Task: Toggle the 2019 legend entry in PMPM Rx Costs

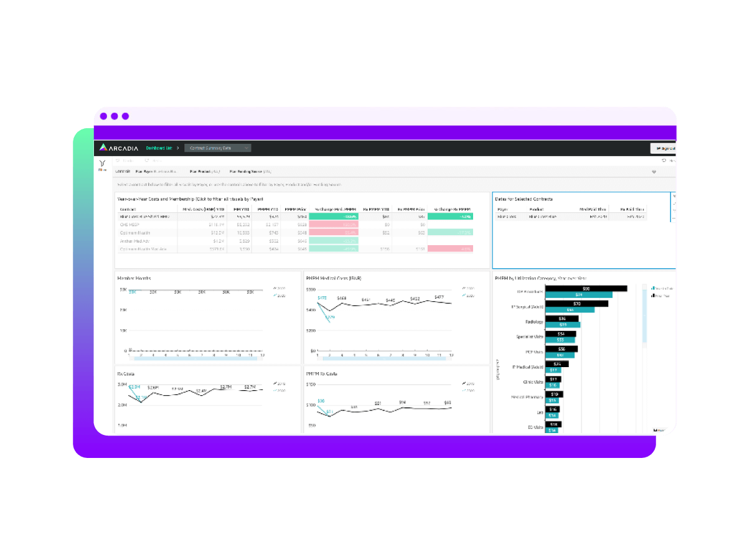Action: point(467,384)
